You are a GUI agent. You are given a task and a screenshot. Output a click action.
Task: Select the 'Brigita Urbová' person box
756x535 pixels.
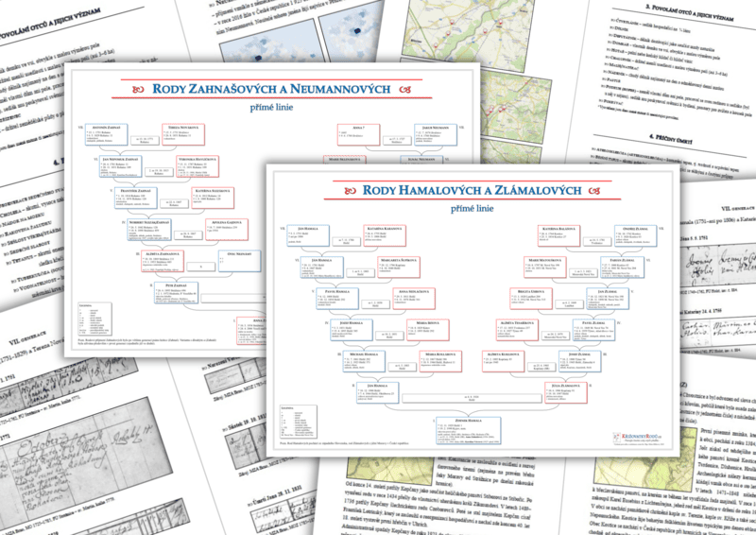pyautogui.click(x=531, y=299)
